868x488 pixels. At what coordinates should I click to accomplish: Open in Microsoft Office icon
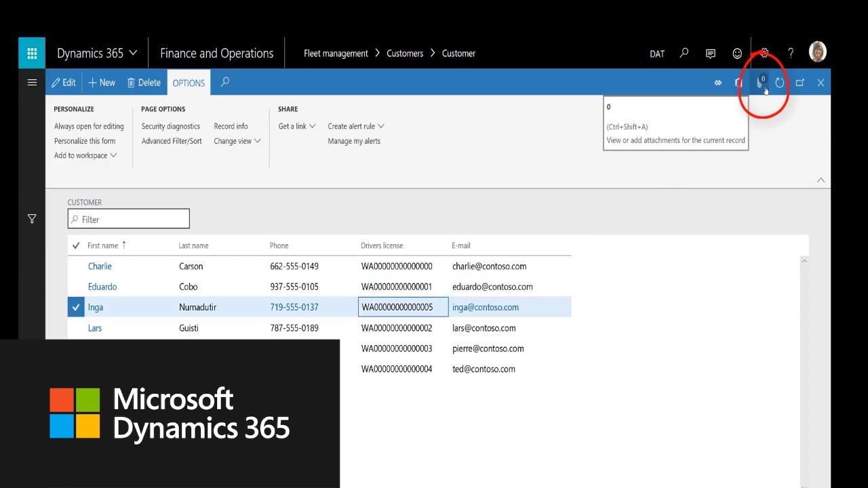point(738,83)
